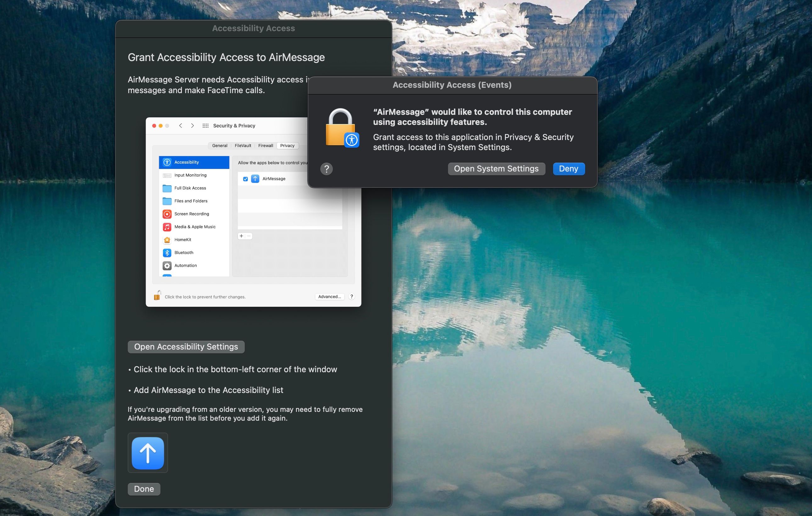Switch to the Firewall tab
The height and width of the screenshot is (516, 812).
pos(266,145)
